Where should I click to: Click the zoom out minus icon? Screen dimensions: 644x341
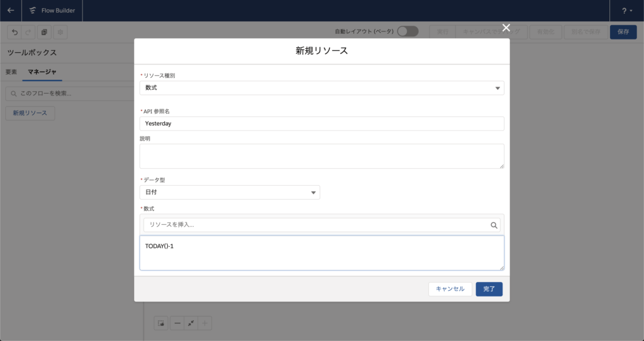click(x=177, y=323)
